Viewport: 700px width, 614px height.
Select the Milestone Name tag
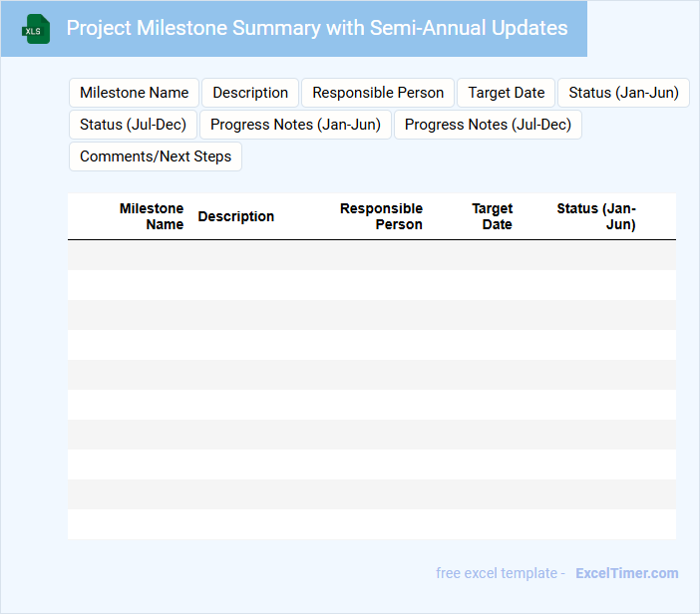click(x=134, y=93)
